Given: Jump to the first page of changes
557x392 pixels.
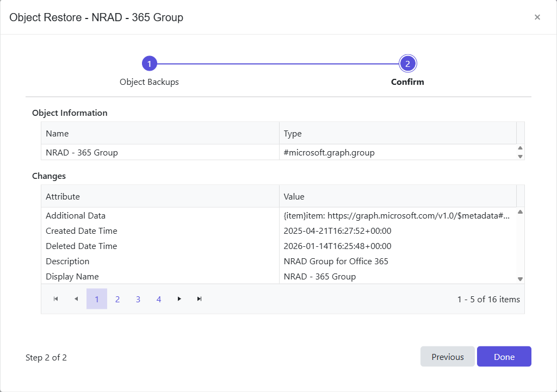Looking at the screenshot, I should click(x=55, y=298).
